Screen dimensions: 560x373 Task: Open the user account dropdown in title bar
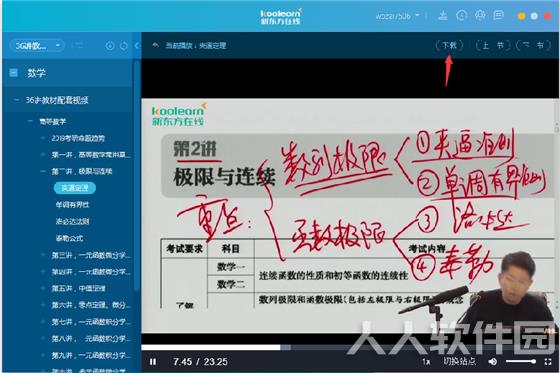coord(397,16)
